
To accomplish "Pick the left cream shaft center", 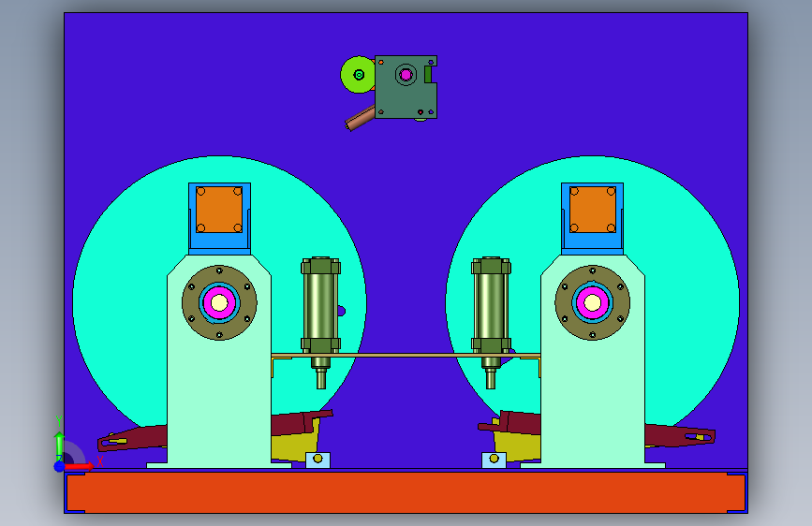I will click(219, 303).
